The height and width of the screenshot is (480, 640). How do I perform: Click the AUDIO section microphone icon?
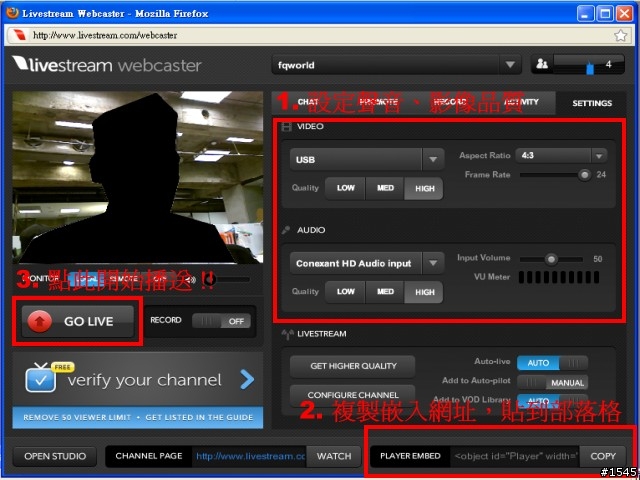click(286, 230)
